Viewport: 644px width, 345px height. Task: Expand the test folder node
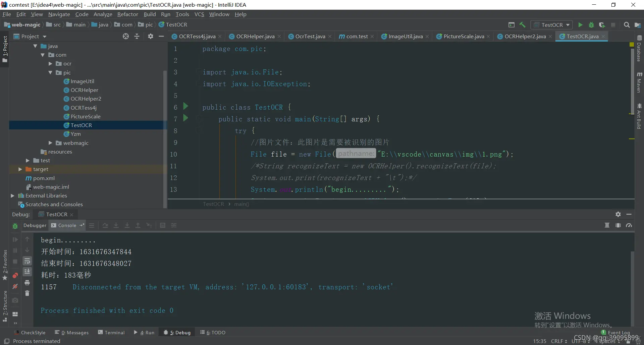coord(28,161)
